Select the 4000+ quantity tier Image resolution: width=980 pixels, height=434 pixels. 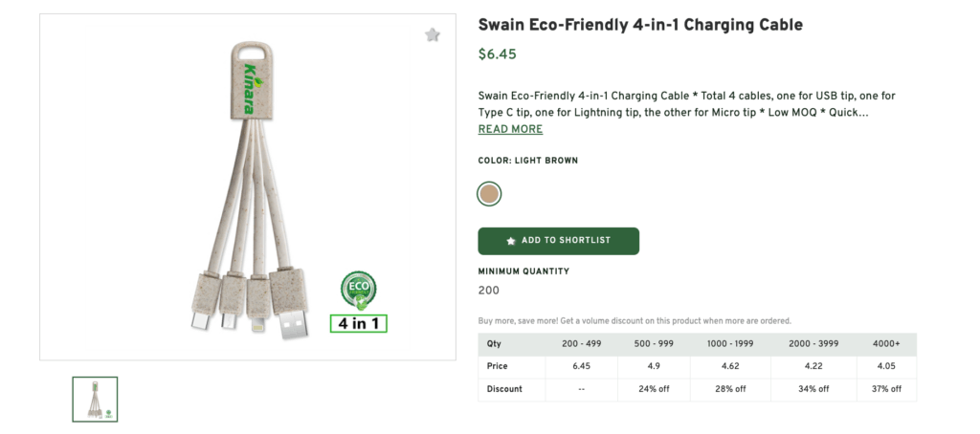click(x=883, y=344)
